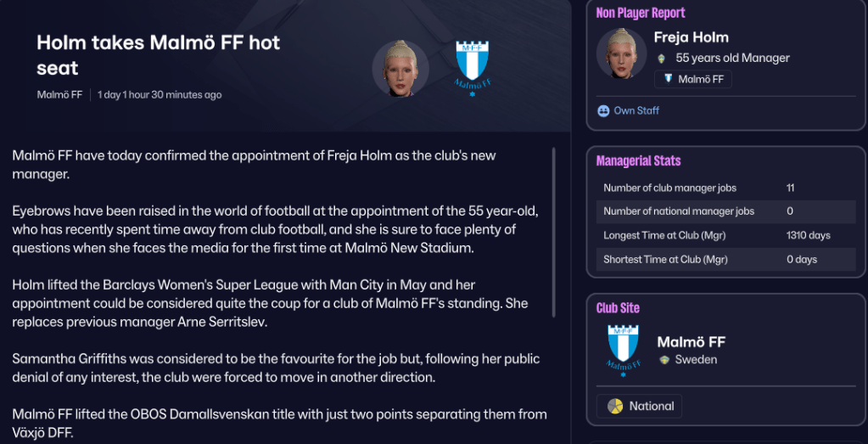Open Freja Holm's profile name in the report

coord(691,37)
